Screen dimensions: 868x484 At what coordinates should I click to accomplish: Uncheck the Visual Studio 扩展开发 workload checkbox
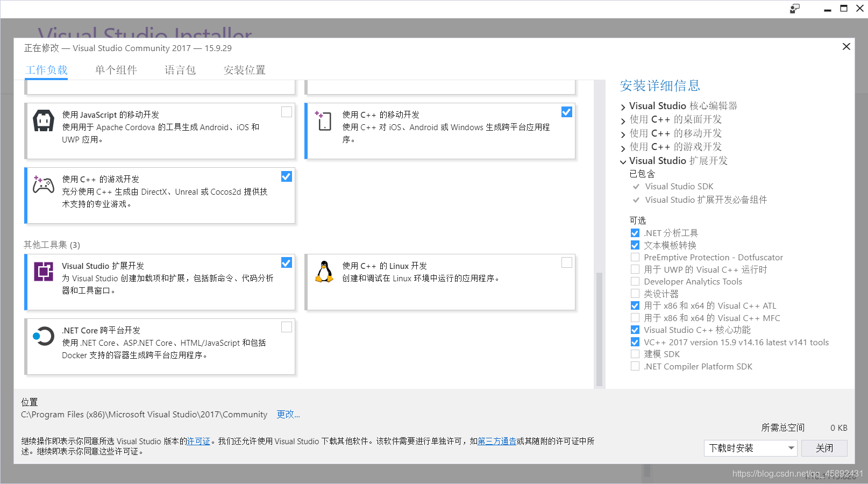[x=287, y=262]
